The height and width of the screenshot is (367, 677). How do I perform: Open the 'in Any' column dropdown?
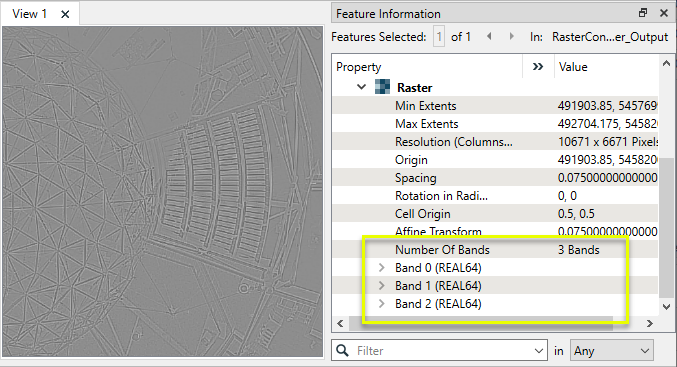coord(612,351)
